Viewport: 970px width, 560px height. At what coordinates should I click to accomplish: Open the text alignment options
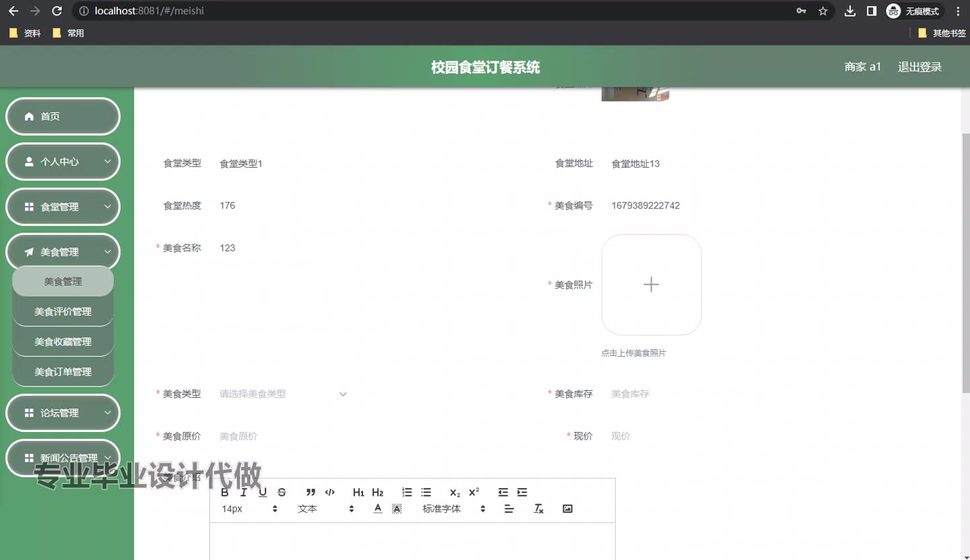509,509
